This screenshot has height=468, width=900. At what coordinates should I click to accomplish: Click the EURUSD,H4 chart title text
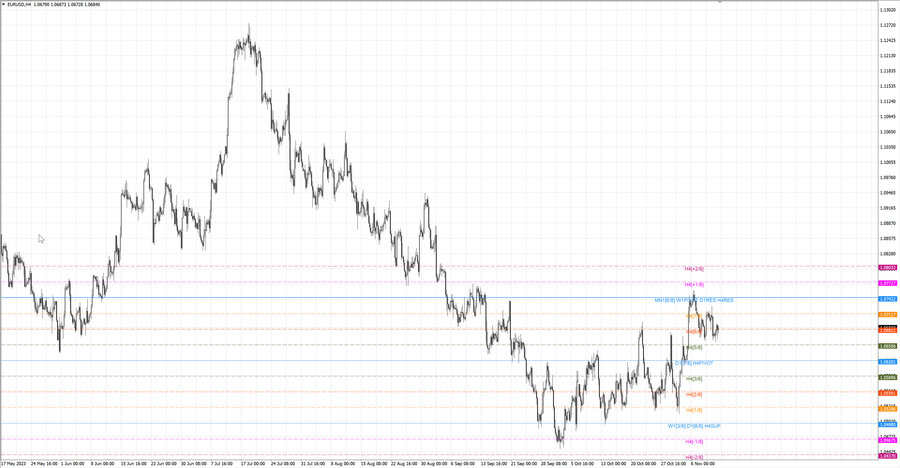(x=19, y=5)
